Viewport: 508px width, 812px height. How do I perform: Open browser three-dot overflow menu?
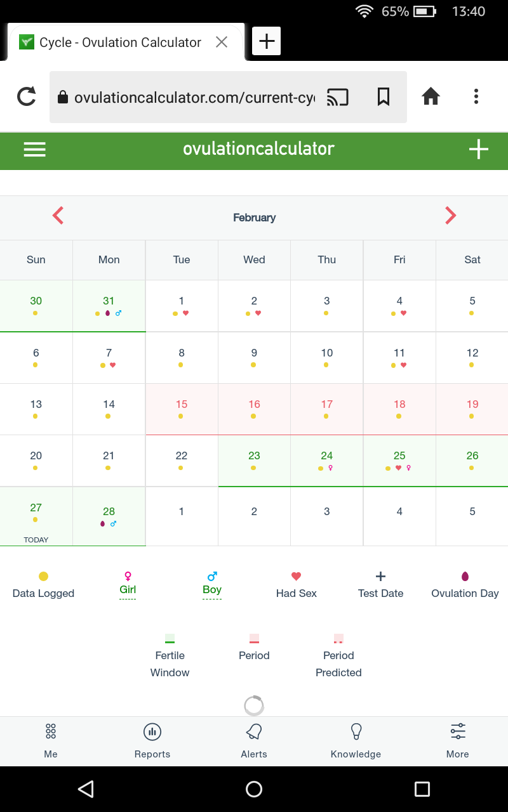[476, 96]
